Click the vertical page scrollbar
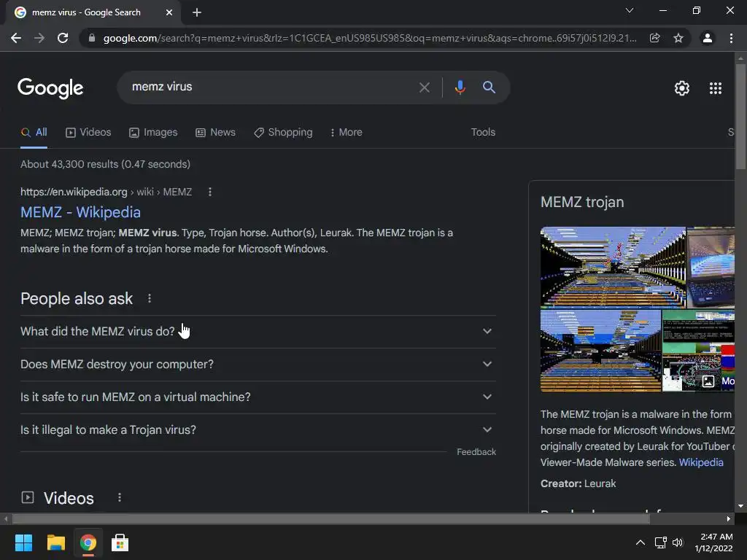 pyautogui.click(x=740, y=116)
